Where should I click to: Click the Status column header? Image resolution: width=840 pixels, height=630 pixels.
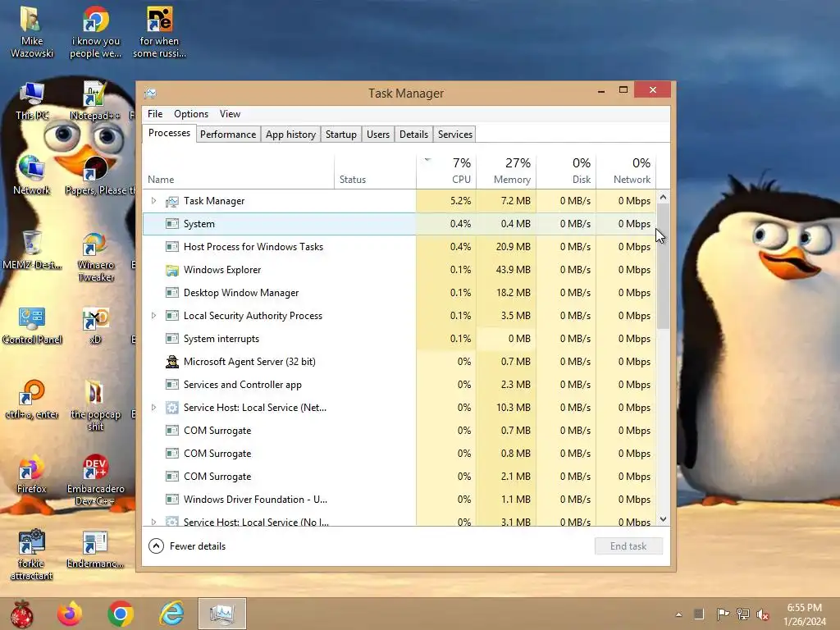tap(375, 171)
